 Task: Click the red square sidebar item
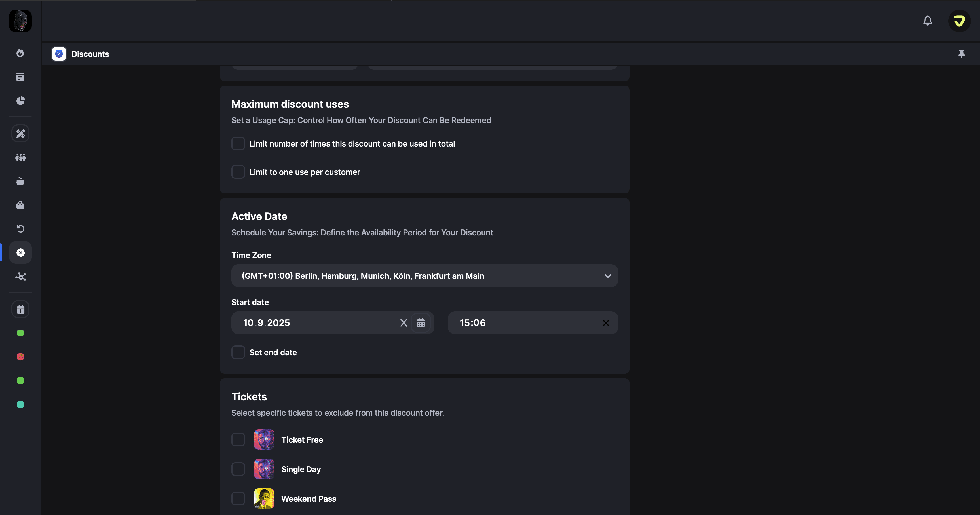tap(20, 357)
